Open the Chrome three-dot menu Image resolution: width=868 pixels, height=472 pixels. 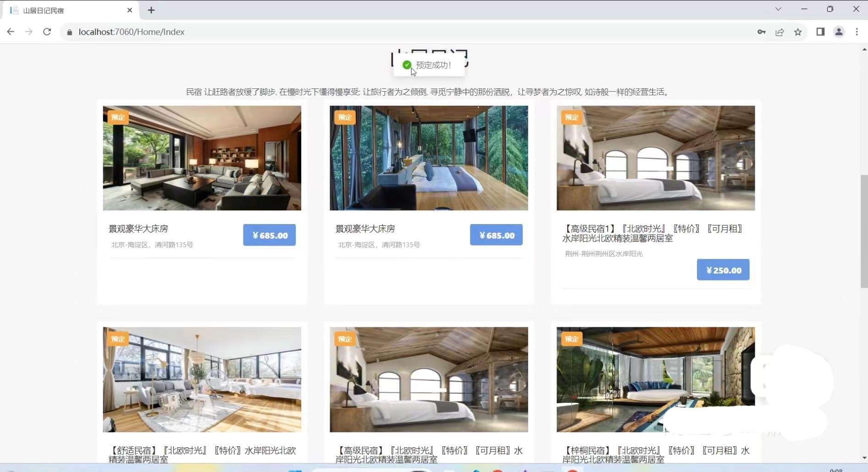pyautogui.click(x=857, y=32)
